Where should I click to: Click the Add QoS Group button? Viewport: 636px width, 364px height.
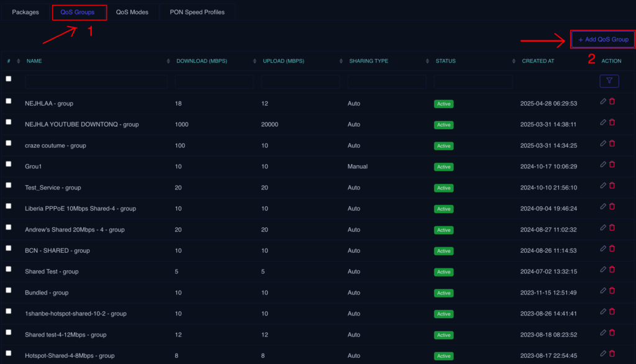click(602, 39)
